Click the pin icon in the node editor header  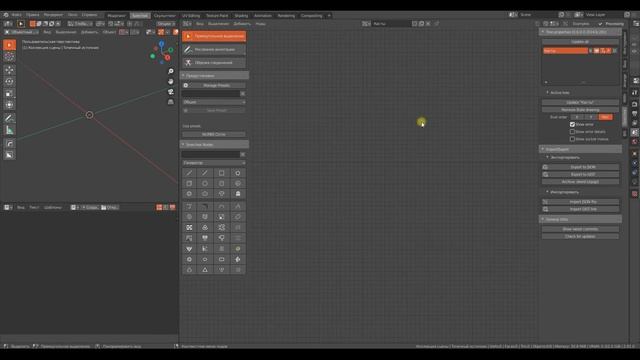coord(437,24)
